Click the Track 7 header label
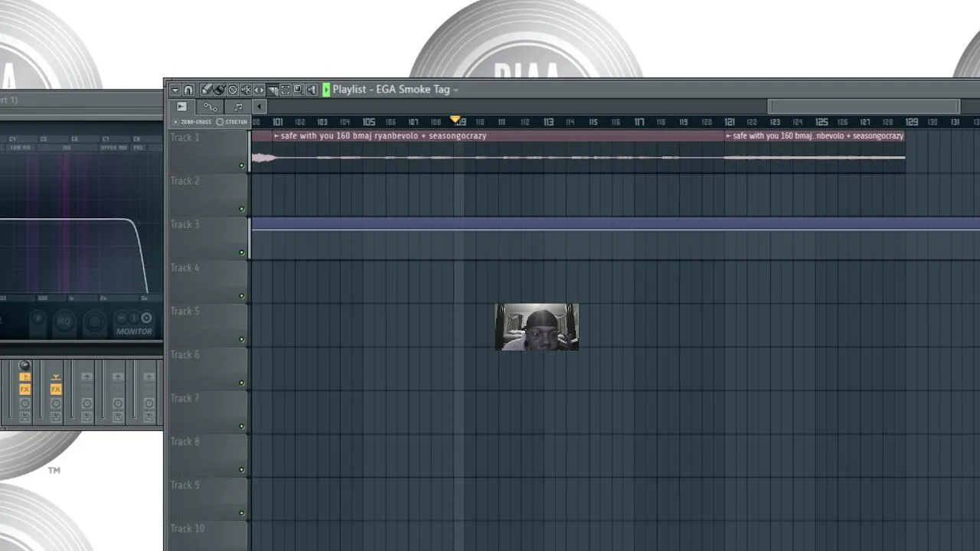The image size is (980, 551). (x=185, y=399)
